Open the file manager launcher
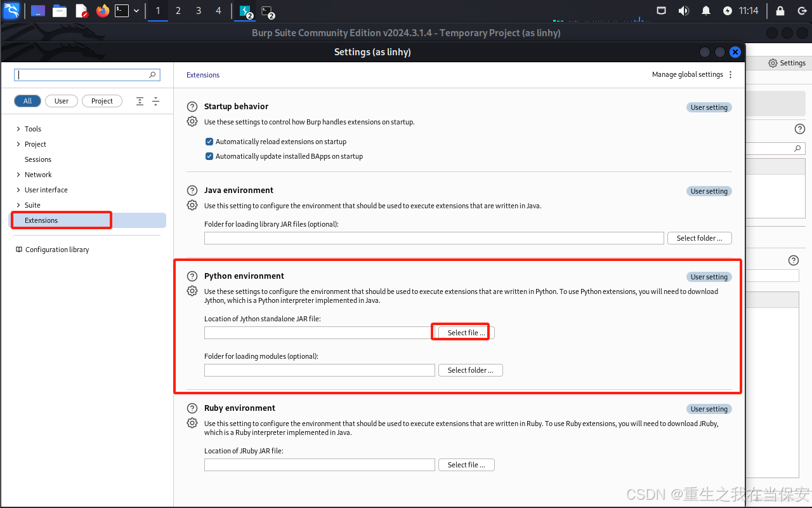Viewport: 812px width, 508px height. pyautogui.click(x=60, y=11)
